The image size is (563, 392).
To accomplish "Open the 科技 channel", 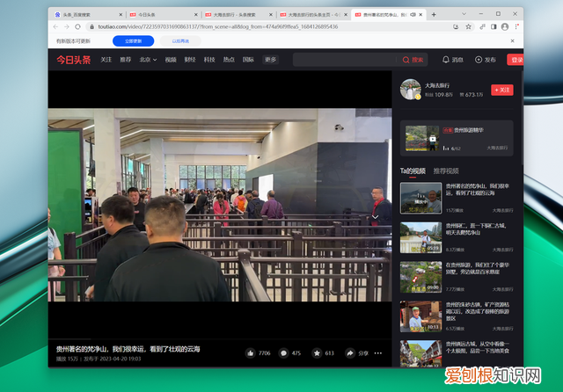I will coord(209,60).
